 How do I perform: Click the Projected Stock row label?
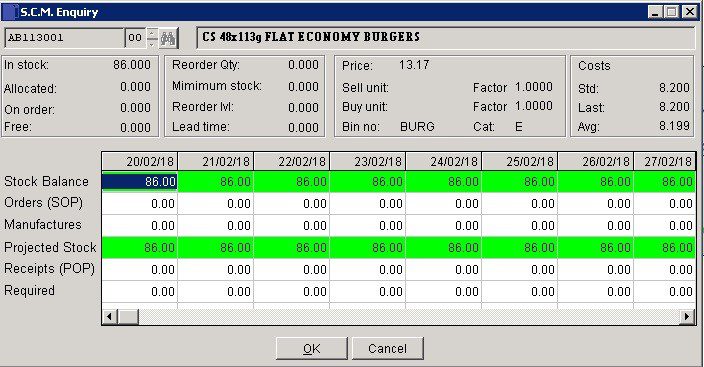(50, 248)
